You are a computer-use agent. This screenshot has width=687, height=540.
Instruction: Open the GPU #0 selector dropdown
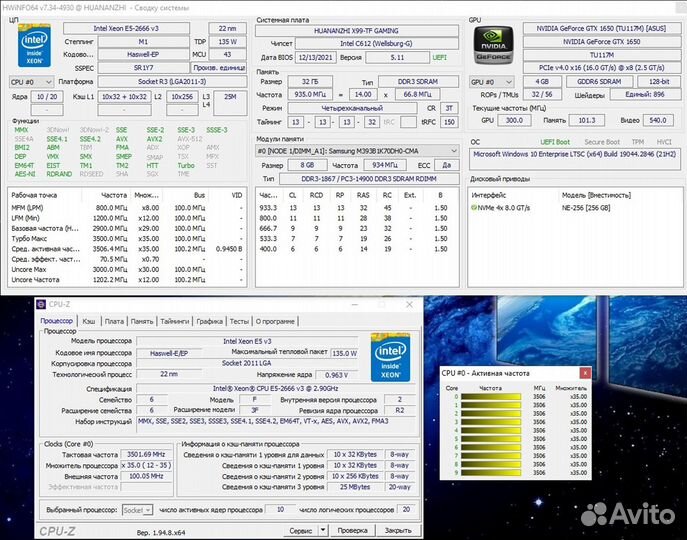click(491, 82)
